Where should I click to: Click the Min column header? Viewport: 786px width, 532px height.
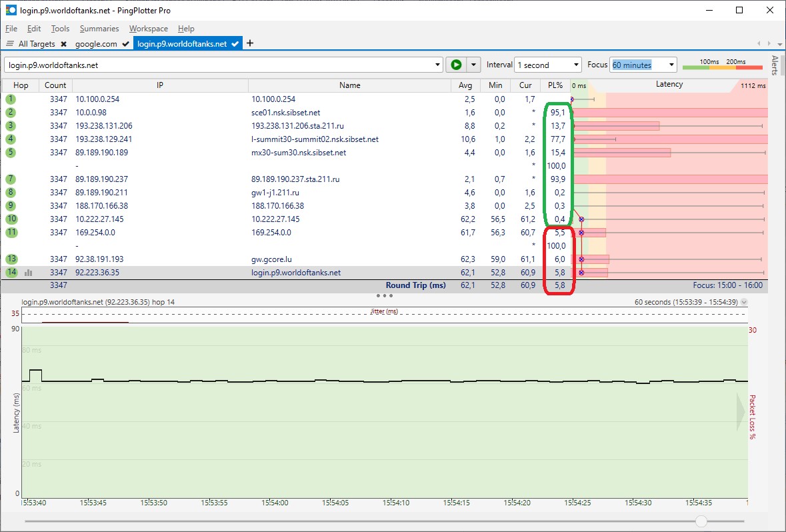pos(495,85)
